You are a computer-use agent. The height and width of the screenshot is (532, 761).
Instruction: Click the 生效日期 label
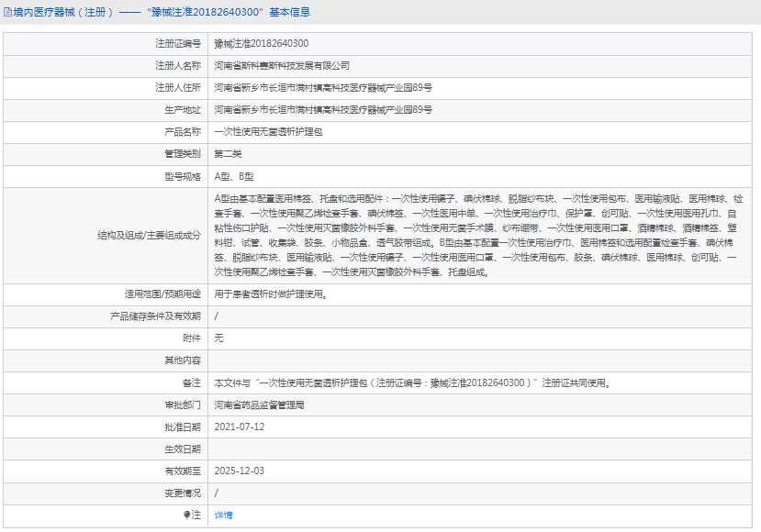[x=183, y=449]
